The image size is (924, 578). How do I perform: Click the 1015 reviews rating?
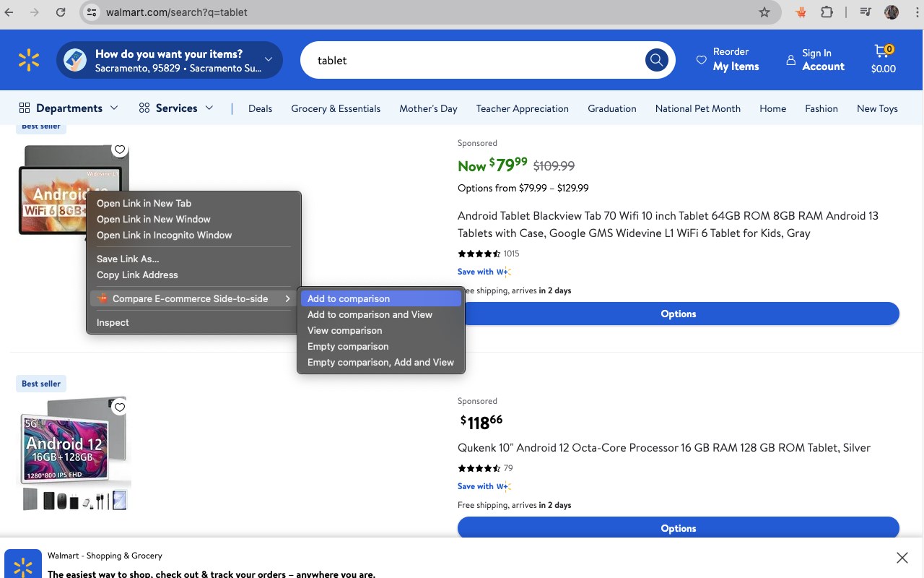tap(489, 254)
